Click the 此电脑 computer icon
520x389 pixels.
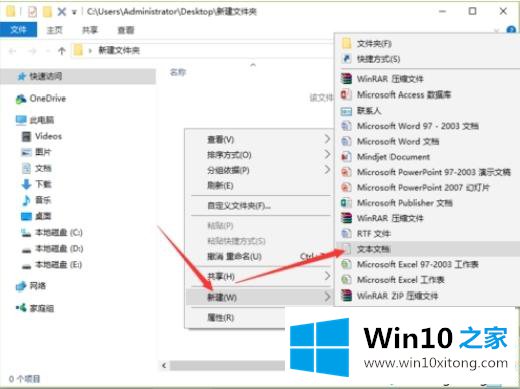point(21,120)
